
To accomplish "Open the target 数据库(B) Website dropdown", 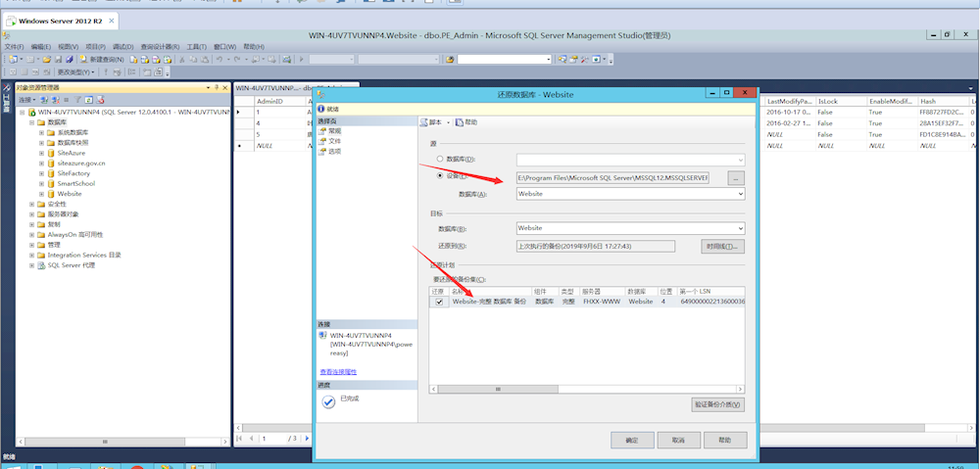I will 739,228.
